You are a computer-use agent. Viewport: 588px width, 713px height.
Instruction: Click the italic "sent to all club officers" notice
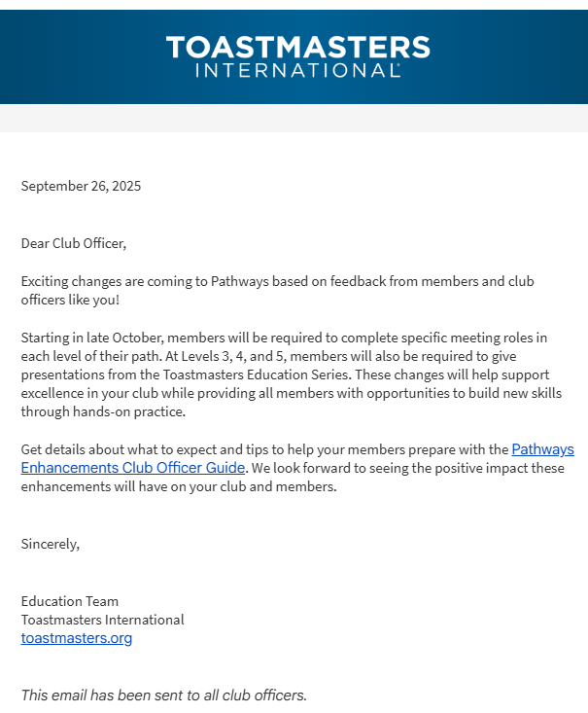pyautogui.click(x=164, y=695)
